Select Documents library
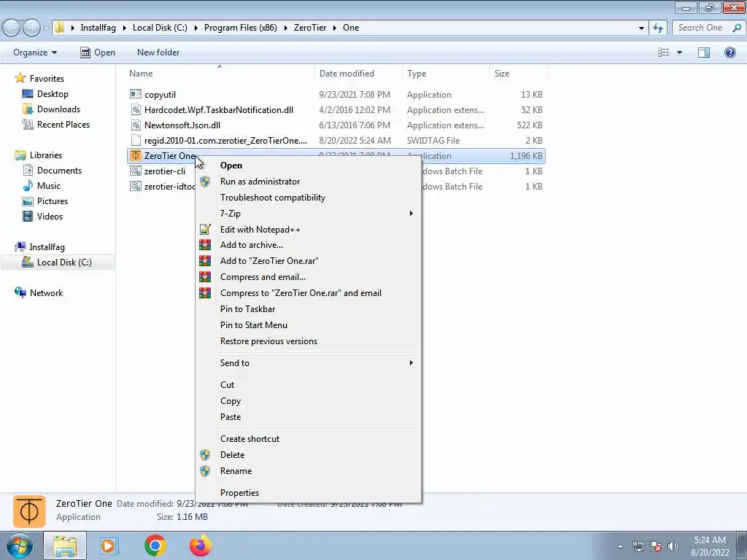 pos(59,170)
